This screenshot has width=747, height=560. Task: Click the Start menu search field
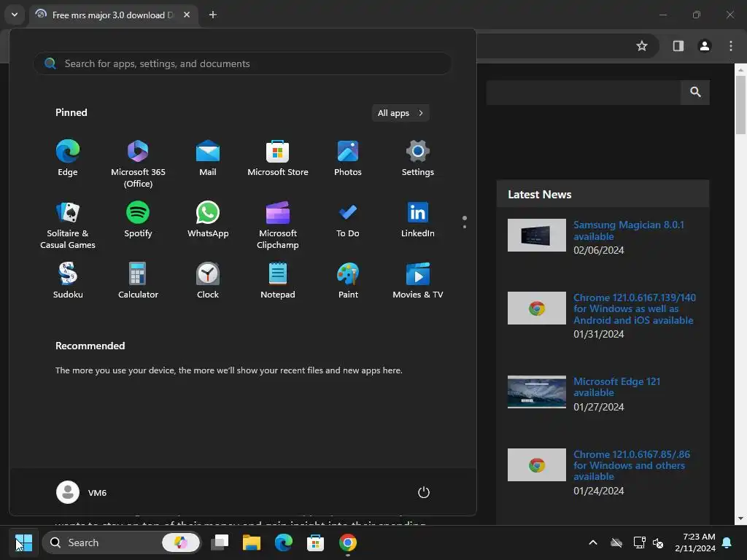click(x=242, y=63)
